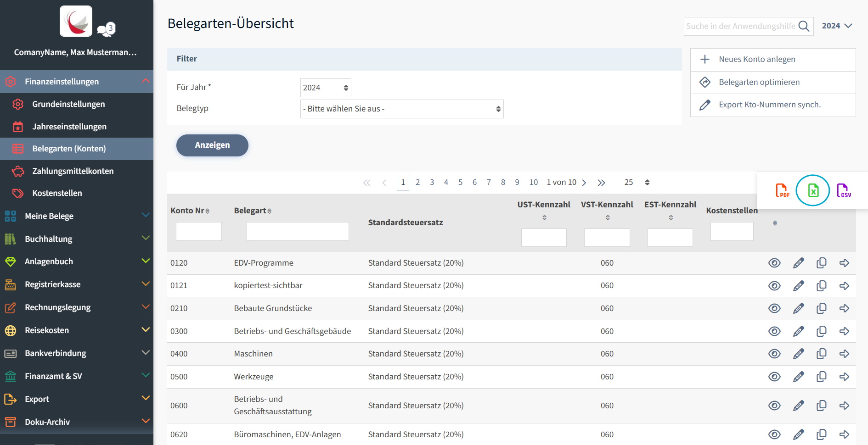This screenshot has height=445, width=868.
Task: Click the pencil icon for EDV-Programme
Action: point(798,263)
